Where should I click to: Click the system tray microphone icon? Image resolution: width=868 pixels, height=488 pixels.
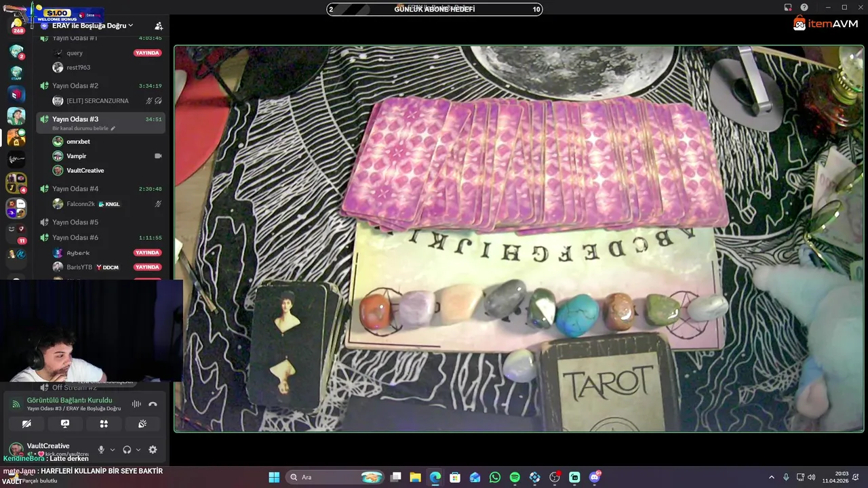pos(786,477)
